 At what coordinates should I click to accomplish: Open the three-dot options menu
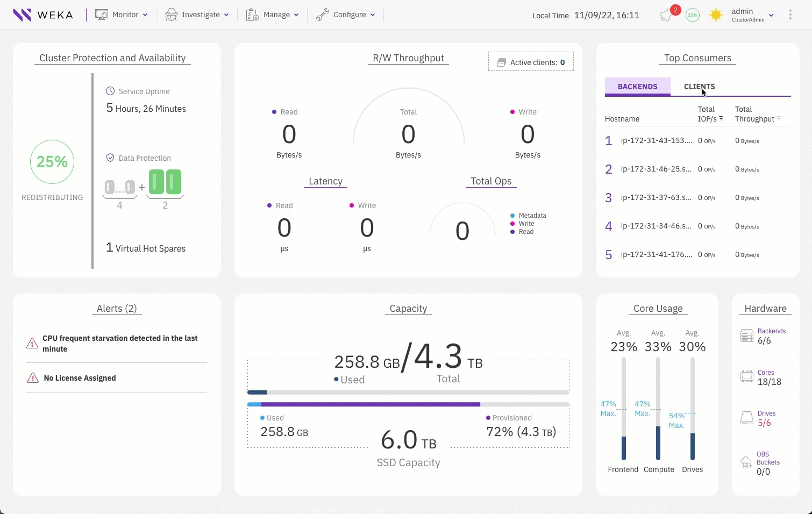tap(790, 15)
